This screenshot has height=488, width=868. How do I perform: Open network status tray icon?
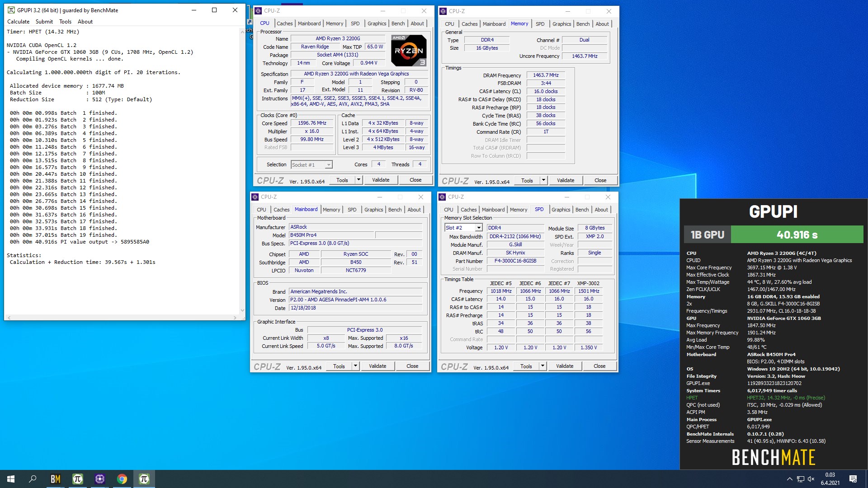click(800, 479)
